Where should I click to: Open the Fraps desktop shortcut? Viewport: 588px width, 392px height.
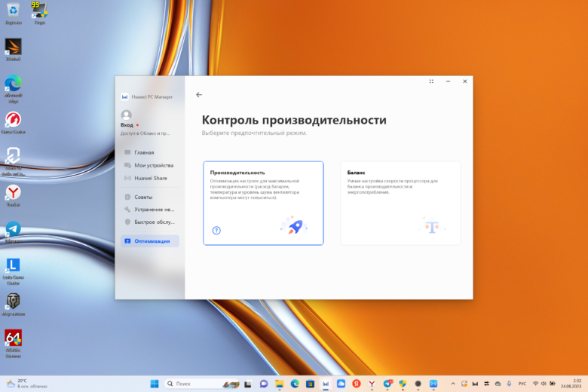click(40, 13)
